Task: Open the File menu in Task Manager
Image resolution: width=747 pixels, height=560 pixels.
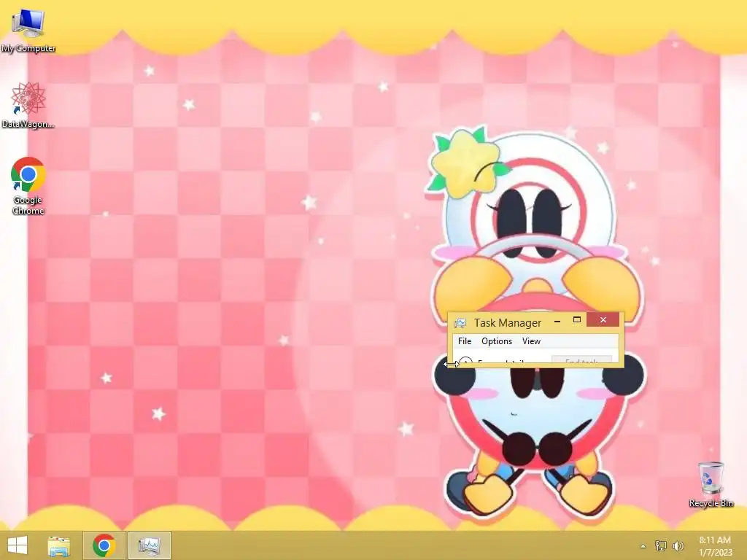Action: tap(465, 341)
